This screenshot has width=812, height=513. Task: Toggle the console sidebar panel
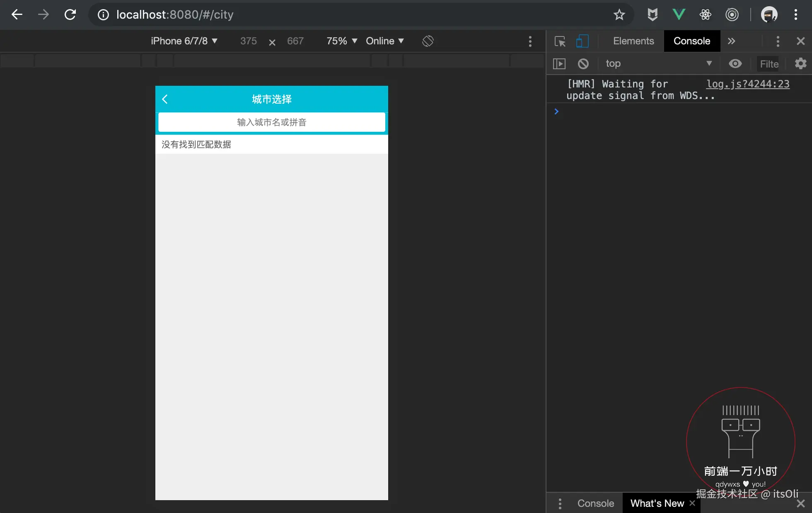coord(559,63)
